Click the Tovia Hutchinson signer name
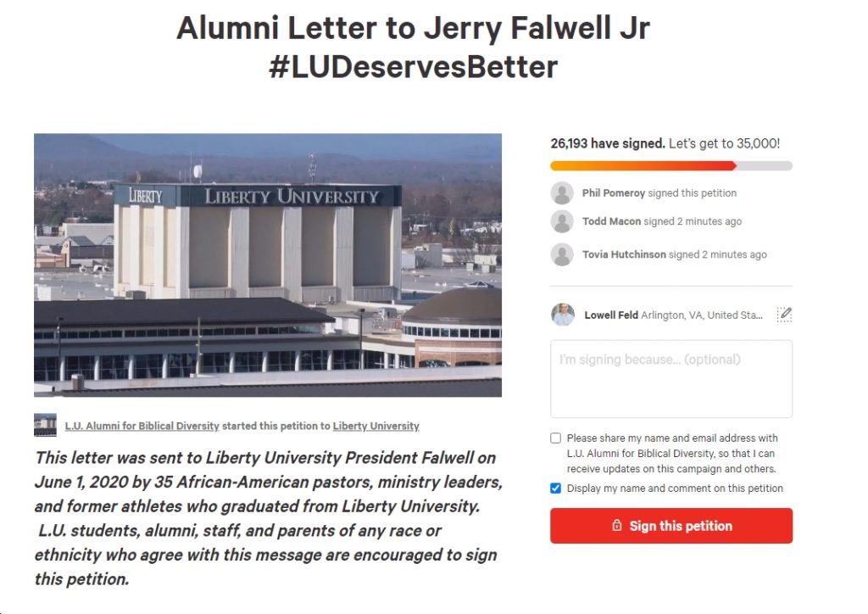Image resolution: width=868 pixels, height=614 pixels. 624,254
